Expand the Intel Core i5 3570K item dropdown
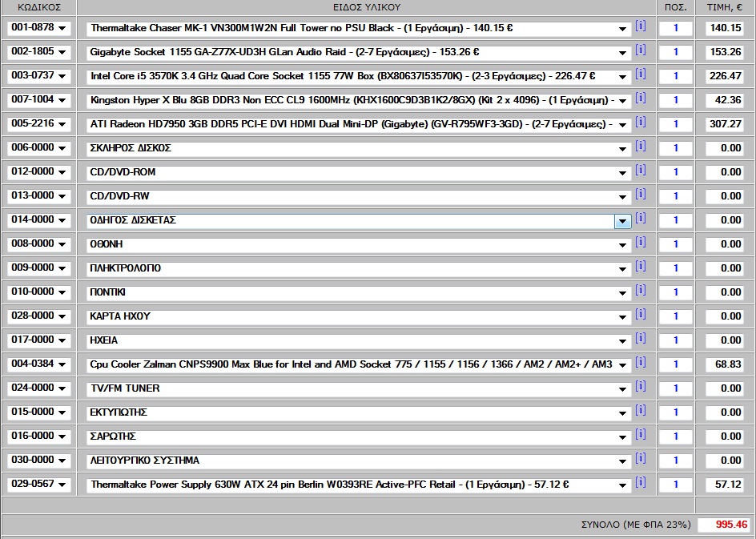 [623, 77]
